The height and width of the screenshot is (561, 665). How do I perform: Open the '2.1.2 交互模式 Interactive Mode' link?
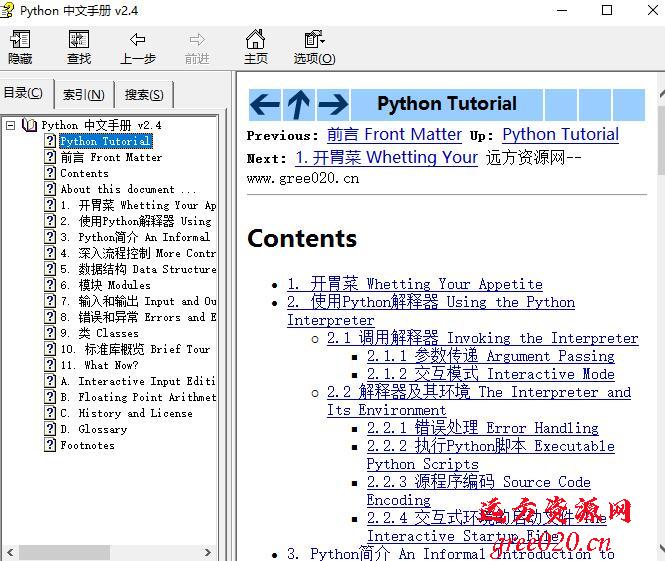[x=490, y=374]
